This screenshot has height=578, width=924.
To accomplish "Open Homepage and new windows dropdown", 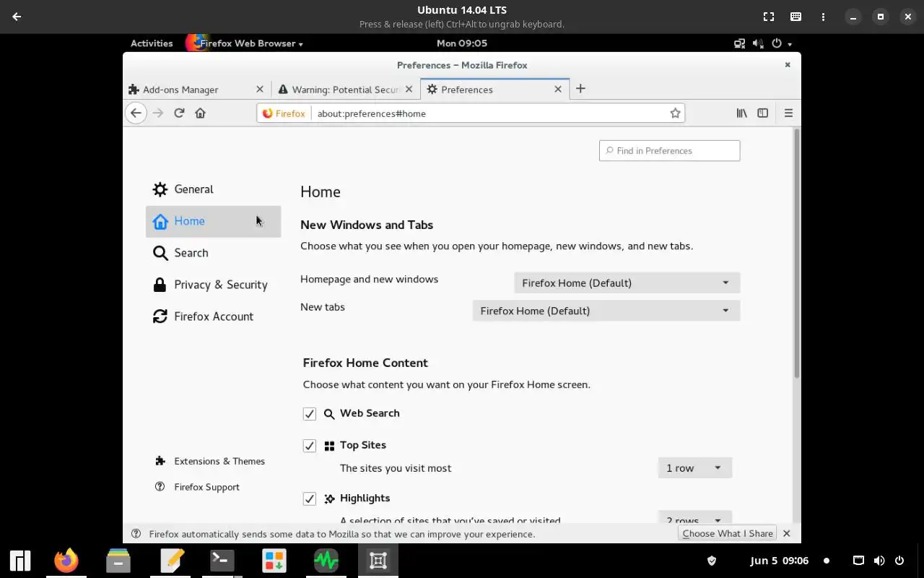I will (627, 282).
